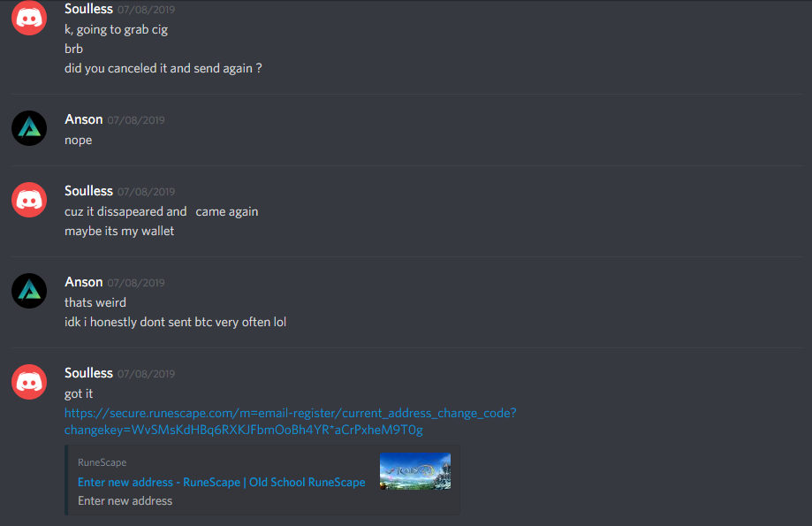Select the "did you canceled it" message
This screenshot has height=526, width=812.
pyautogui.click(x=163, y=68)
